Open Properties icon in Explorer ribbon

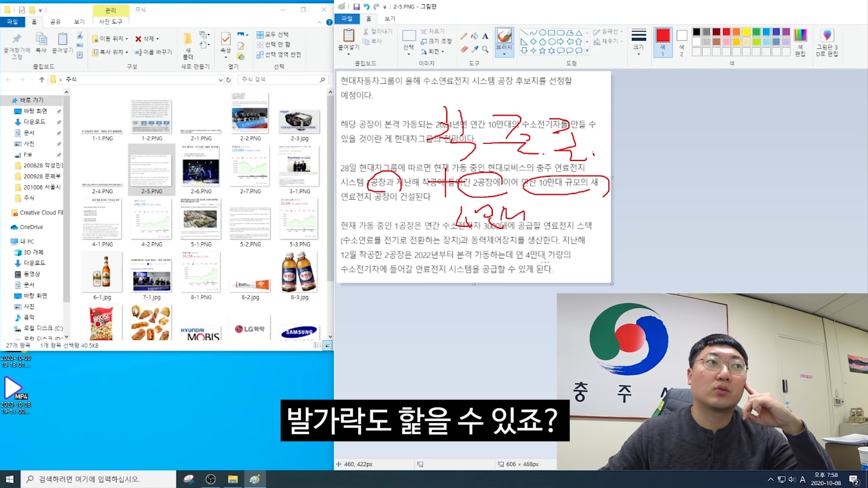click(x=226, y=39)
